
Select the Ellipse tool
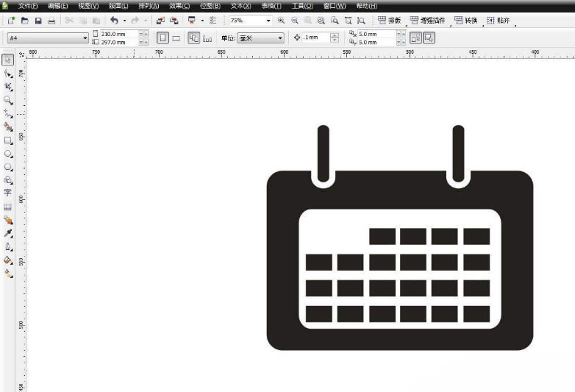[x=7, y=154]
